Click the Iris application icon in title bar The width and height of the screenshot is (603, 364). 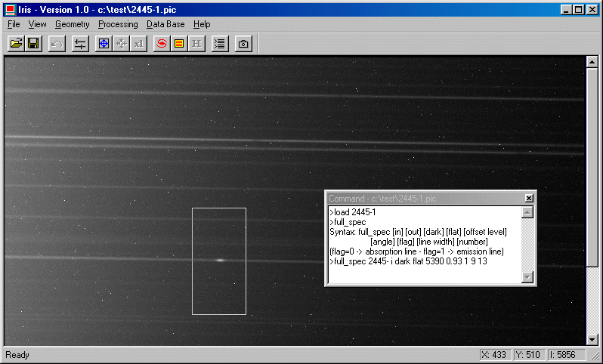11,10
